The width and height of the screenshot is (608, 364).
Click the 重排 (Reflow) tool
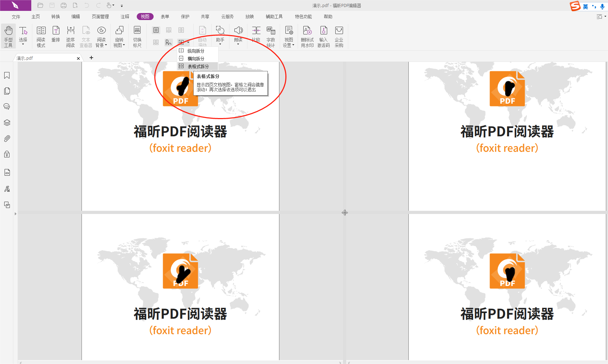pyautogui.click(x=56, y=35)
